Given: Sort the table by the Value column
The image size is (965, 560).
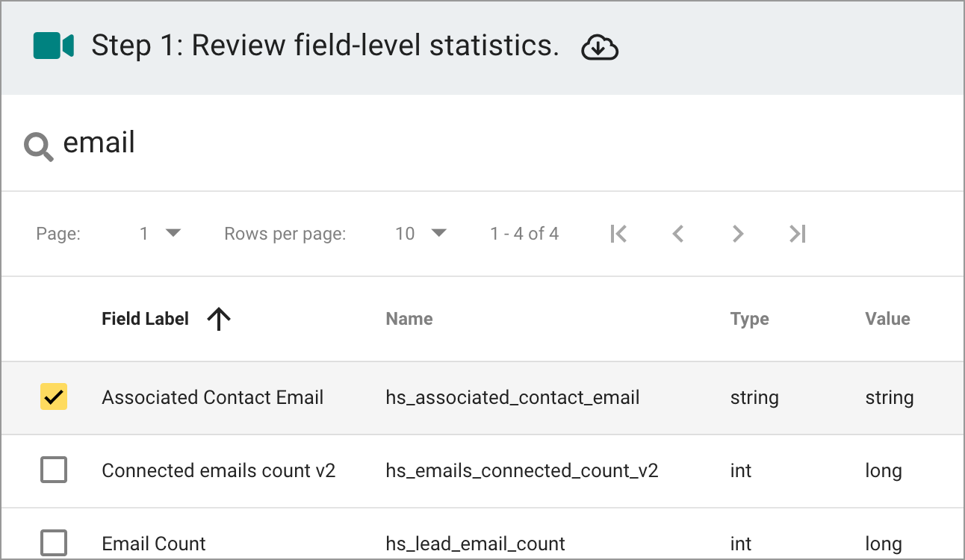Looking at the screenshot, I should pyautogui.click(x=887, y=319).
